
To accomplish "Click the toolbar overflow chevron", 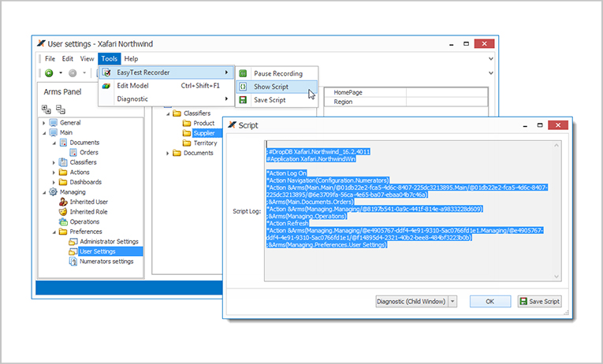I will point(491,72).
